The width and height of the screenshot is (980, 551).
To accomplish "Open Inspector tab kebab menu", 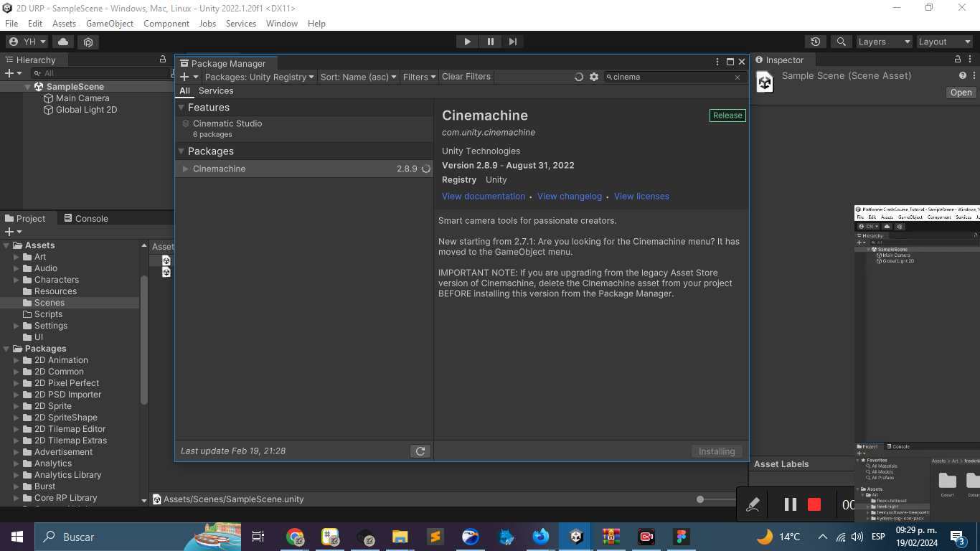I will click(971, 60).
